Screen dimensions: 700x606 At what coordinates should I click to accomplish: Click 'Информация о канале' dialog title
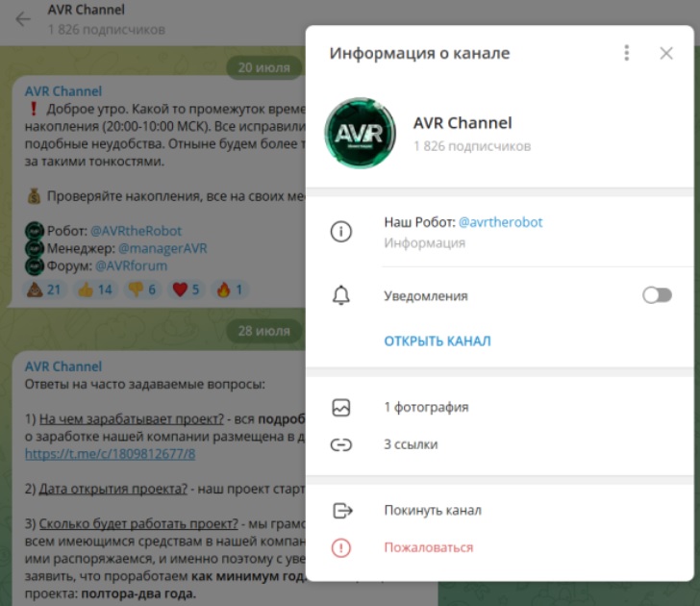419,53
